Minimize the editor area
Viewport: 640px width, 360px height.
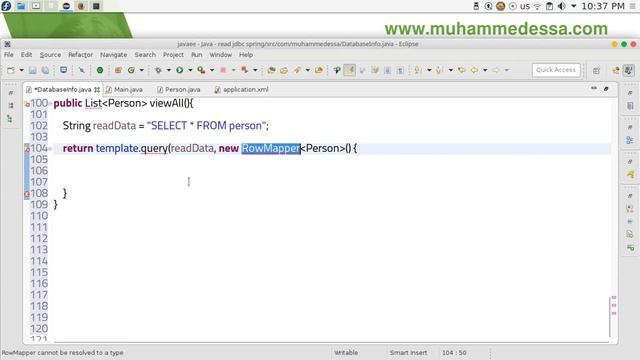tap(594, 88)
